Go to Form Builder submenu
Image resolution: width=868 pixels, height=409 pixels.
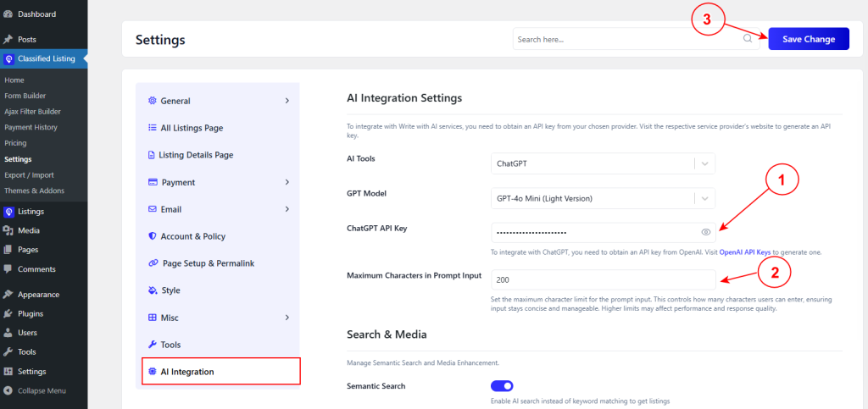coord(25,96)
